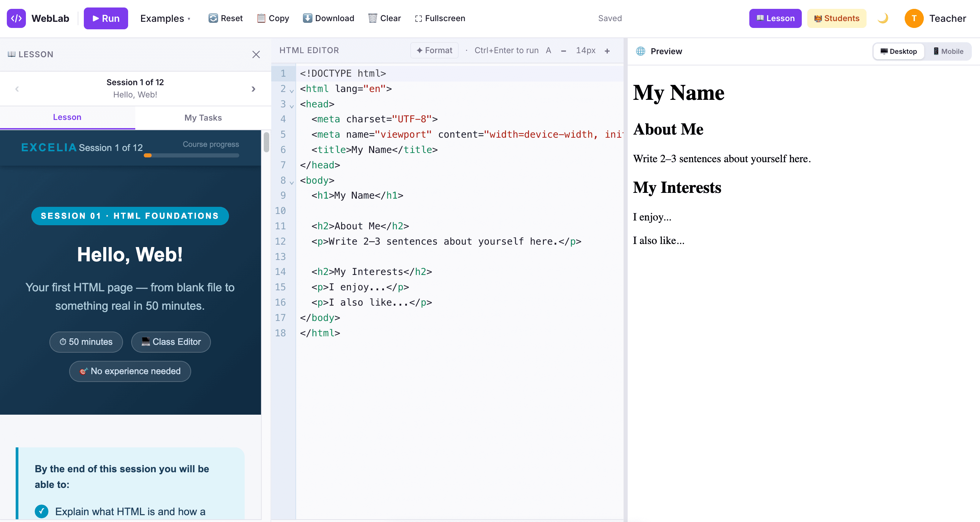Switch to the My Tasks tab
This screenshot has height=522, width=980.
[x=203, y=118]
